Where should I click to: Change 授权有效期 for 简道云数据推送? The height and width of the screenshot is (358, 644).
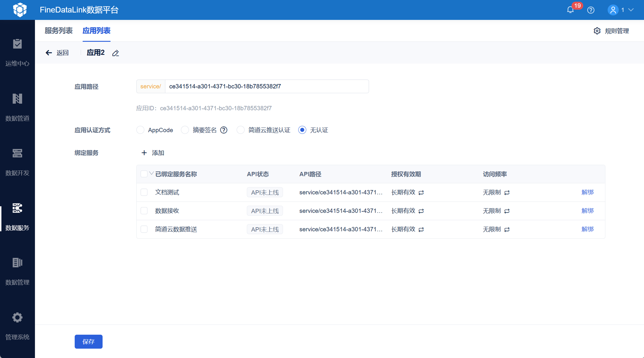[x=421, y=230]
